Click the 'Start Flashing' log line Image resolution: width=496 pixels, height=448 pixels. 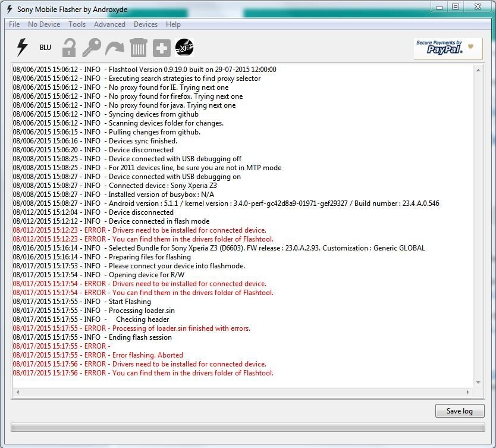click(82, 302)
